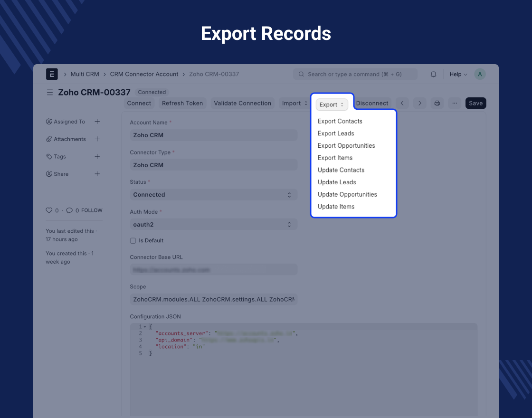Add an attachment with plus icon
The height and width of the screenshot is (418, 532).
(x=97, y=139)
